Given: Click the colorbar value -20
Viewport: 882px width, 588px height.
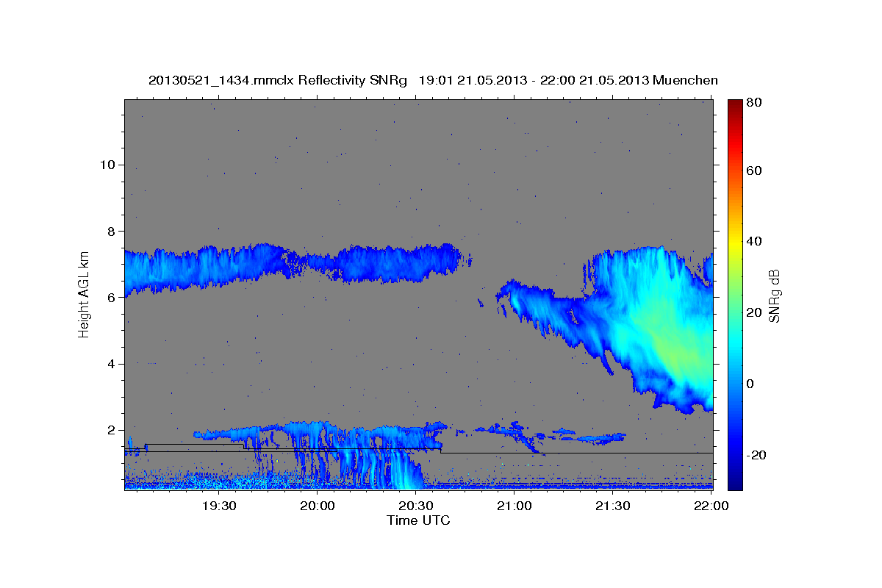Looking at the screenshot, I should [757, 455].
